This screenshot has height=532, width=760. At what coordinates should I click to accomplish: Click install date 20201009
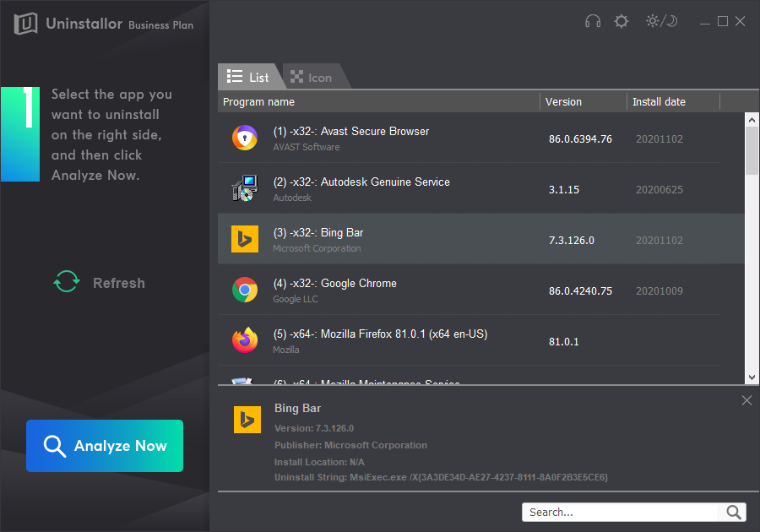tap(660, 291)
